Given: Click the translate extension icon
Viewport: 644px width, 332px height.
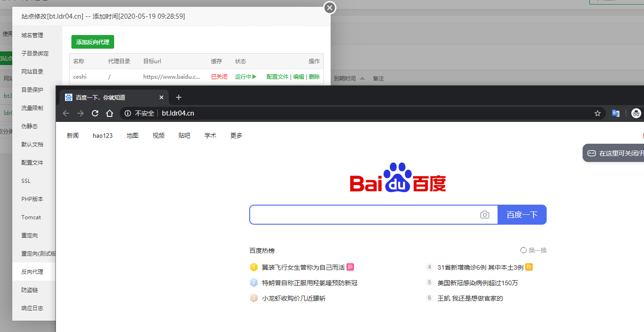Looking at the screenshot, I should pos(616,113).
